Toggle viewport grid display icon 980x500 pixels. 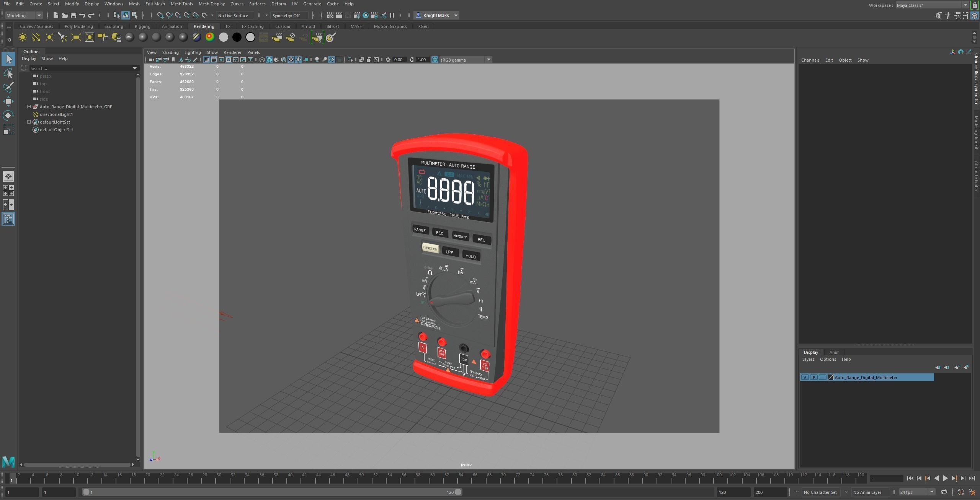207,60
